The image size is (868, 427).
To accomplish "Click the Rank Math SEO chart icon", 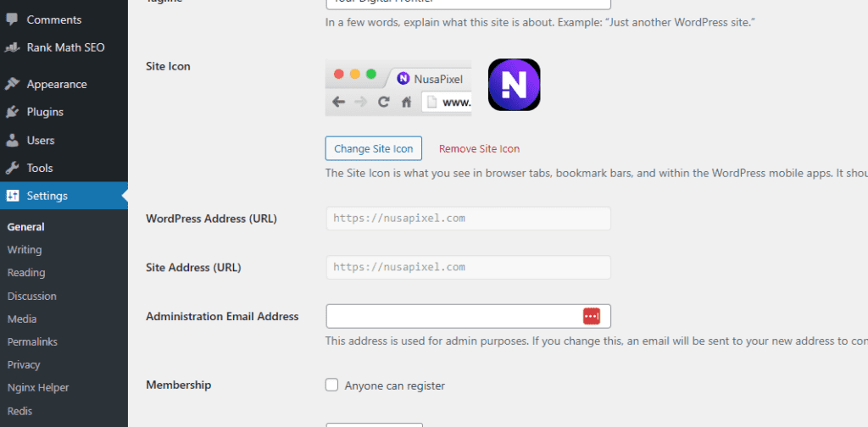I will [12, 47].
